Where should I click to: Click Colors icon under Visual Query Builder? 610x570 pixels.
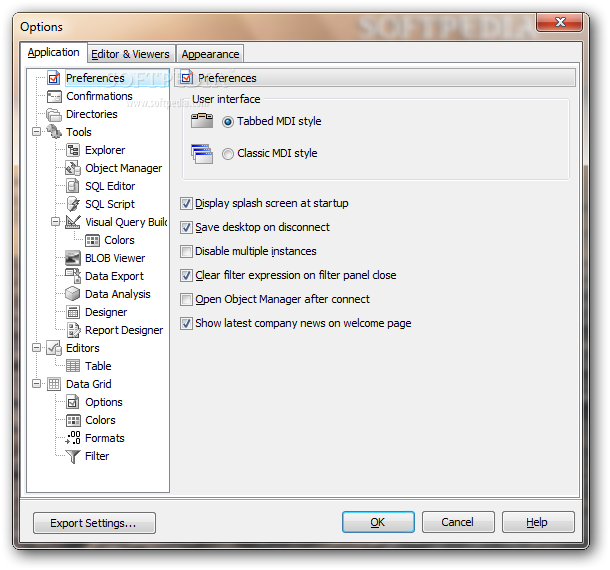point(92,240)
